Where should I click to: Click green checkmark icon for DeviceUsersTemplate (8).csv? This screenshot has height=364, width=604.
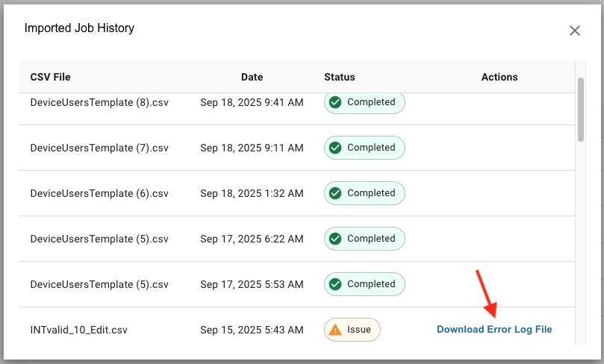pyautogui.click(x=335, y=102)
